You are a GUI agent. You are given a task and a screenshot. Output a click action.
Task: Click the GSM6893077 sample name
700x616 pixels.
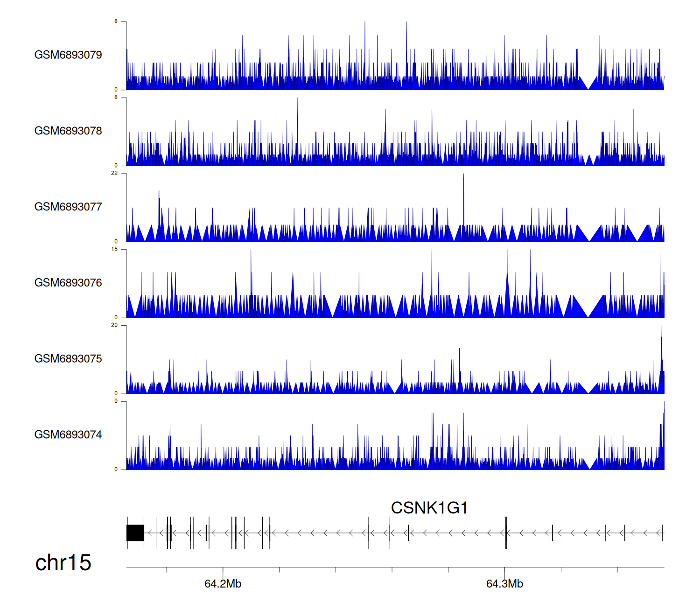click(68, 207)
